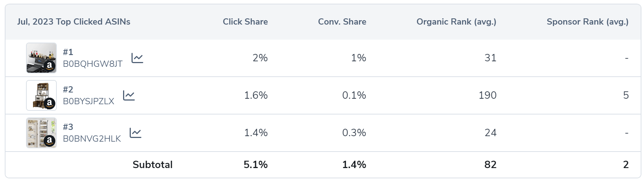Click the Click Share column header
This screenshot has height=182, width=644.
coord(245,22)
